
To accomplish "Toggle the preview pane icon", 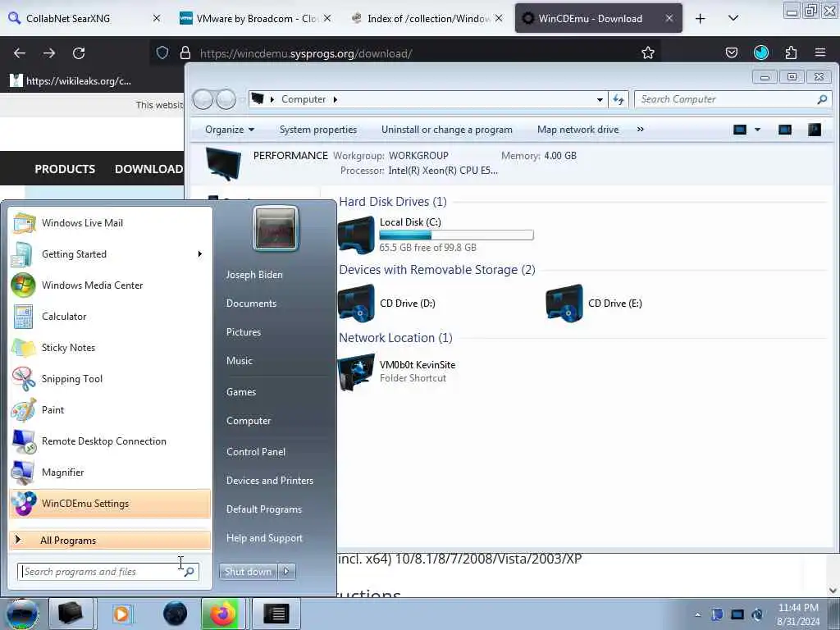I will 785,130.
